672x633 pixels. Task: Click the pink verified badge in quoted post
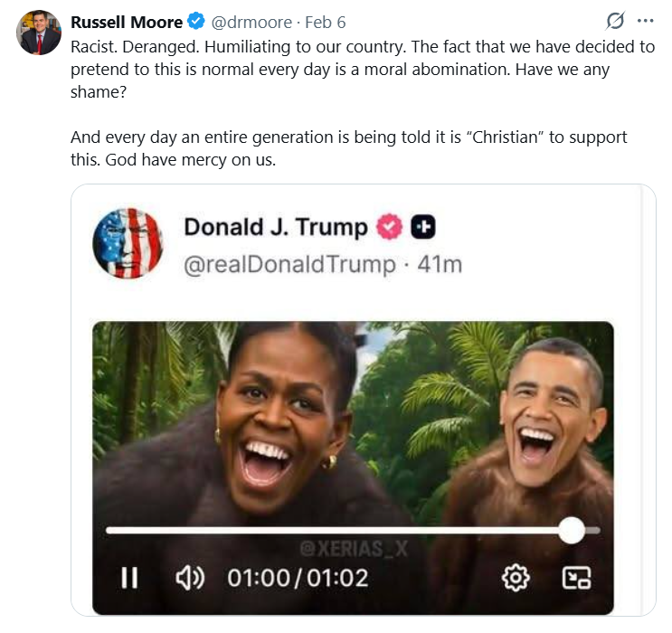point(389,228)
